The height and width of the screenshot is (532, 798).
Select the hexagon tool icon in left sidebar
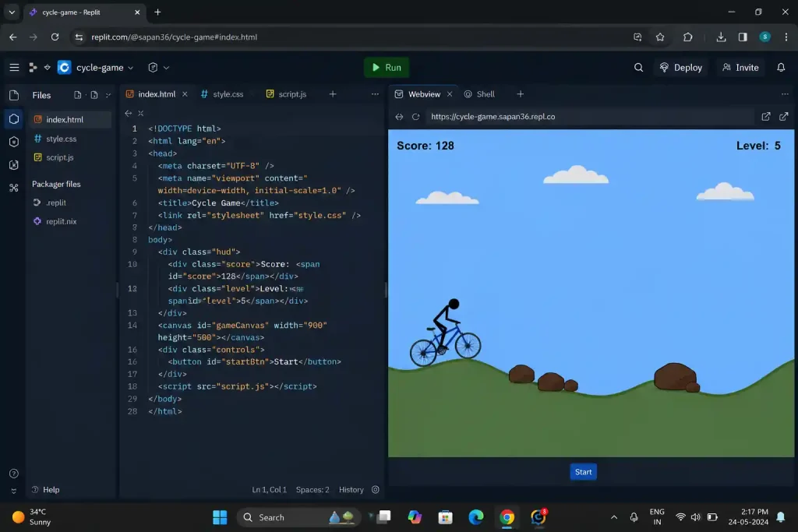[x=14, y=118]
